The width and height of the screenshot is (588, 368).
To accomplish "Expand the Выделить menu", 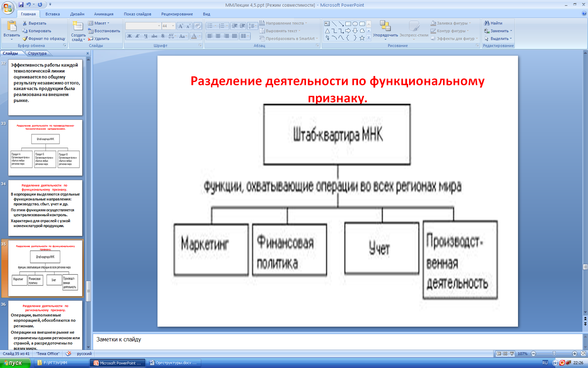I will [x=498, y=39].
